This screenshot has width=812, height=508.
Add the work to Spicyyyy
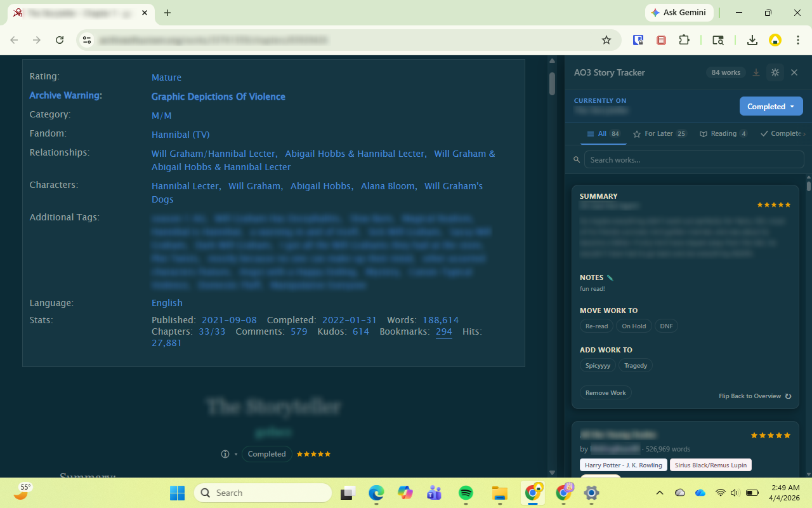coord(598,366)
